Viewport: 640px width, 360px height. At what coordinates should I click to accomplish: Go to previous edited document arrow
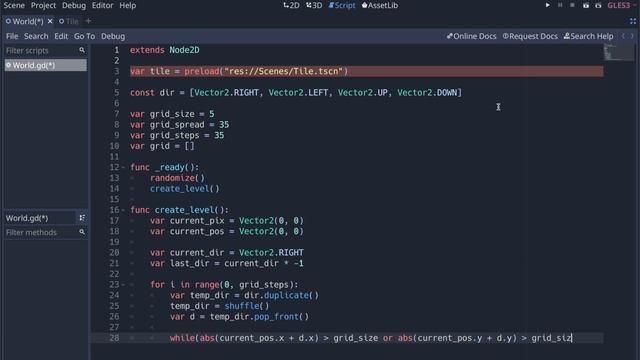point(623,36)
